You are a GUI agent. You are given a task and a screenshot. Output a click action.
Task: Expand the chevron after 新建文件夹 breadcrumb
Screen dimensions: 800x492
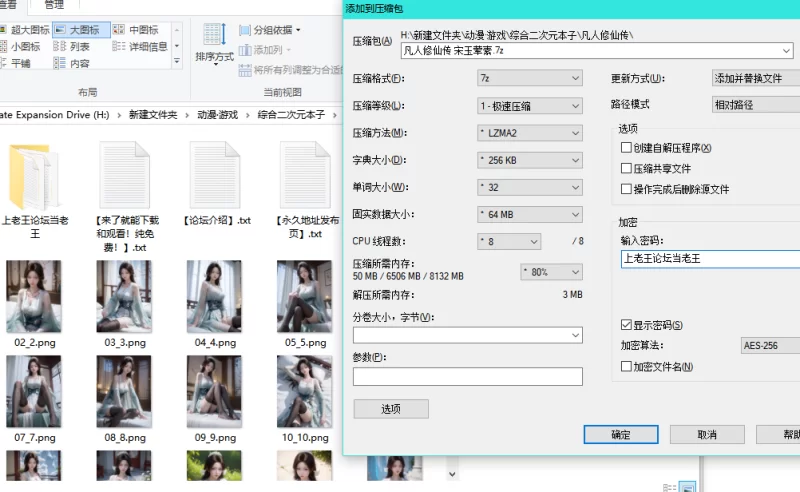pyautogui.click(x=187, y=115)
